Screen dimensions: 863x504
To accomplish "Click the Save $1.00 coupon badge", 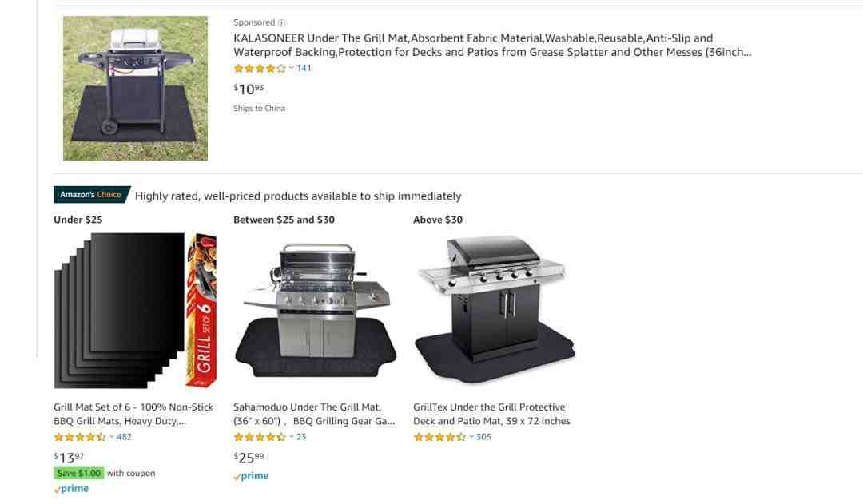I will [79, 473].
